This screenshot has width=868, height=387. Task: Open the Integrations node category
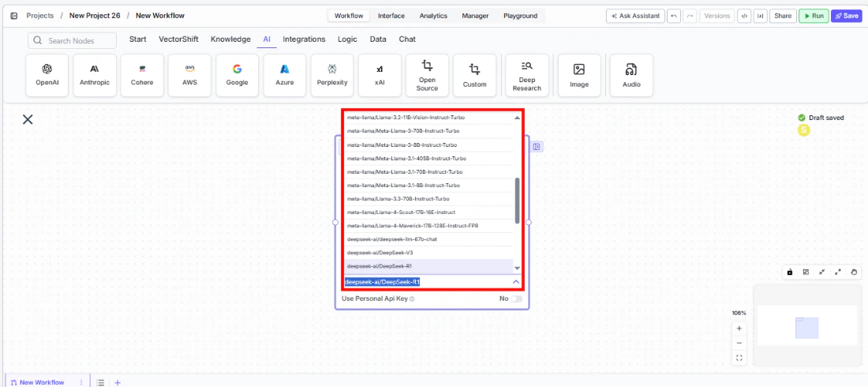[x=304, y=39]
